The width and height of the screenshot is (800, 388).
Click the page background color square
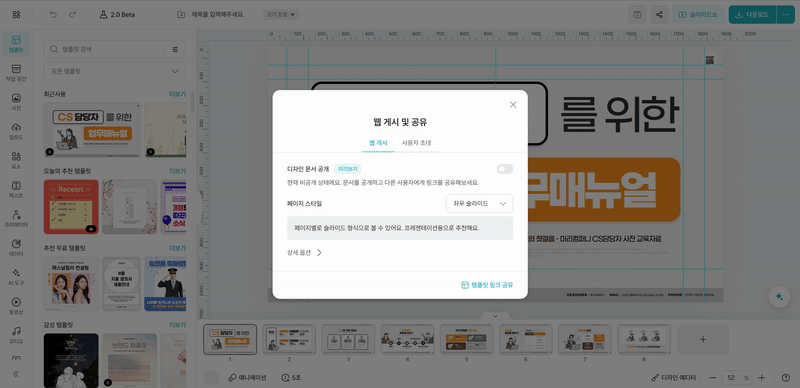tap(211, 377)
